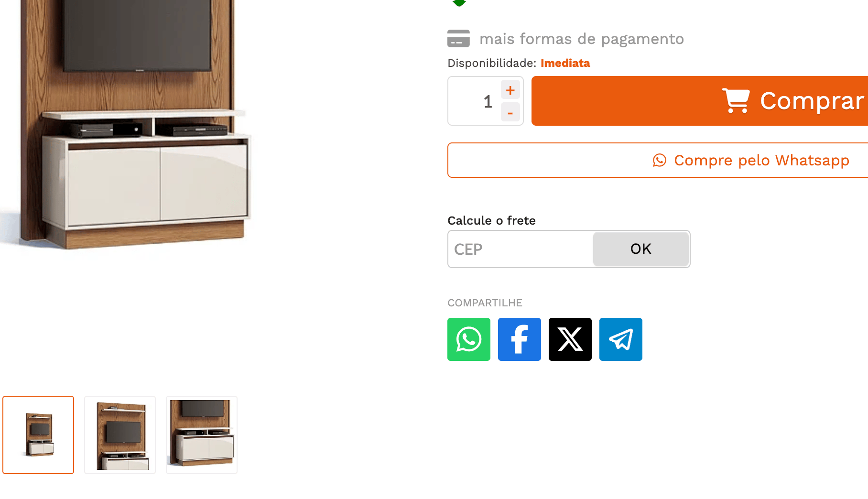Decrease quantity with minus button
The width and height of the screenshot is (868, 499).
[x=510, y=112]
